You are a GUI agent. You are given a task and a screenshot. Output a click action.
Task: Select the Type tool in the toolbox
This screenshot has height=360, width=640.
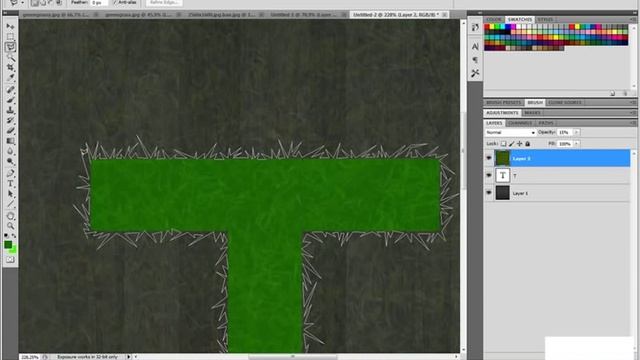pyautogui.click(x=10, y=184)
